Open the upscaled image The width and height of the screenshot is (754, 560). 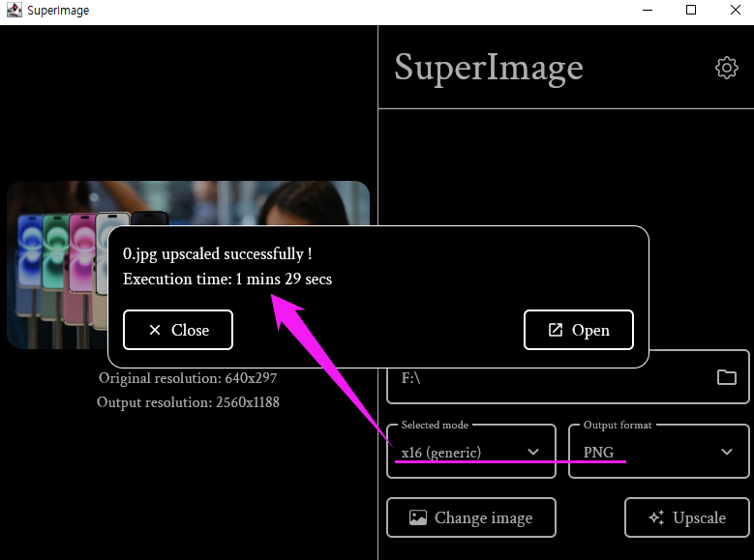(579, 330)
